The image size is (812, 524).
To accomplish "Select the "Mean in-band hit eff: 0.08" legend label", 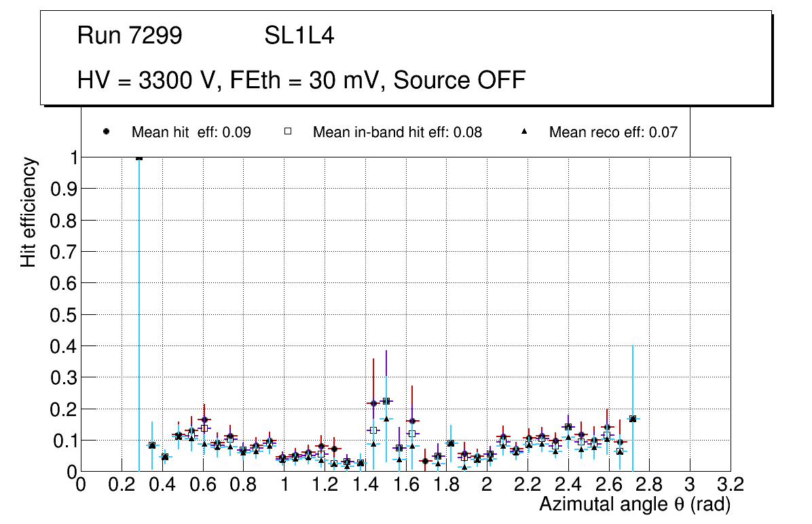I will [397, 132].
